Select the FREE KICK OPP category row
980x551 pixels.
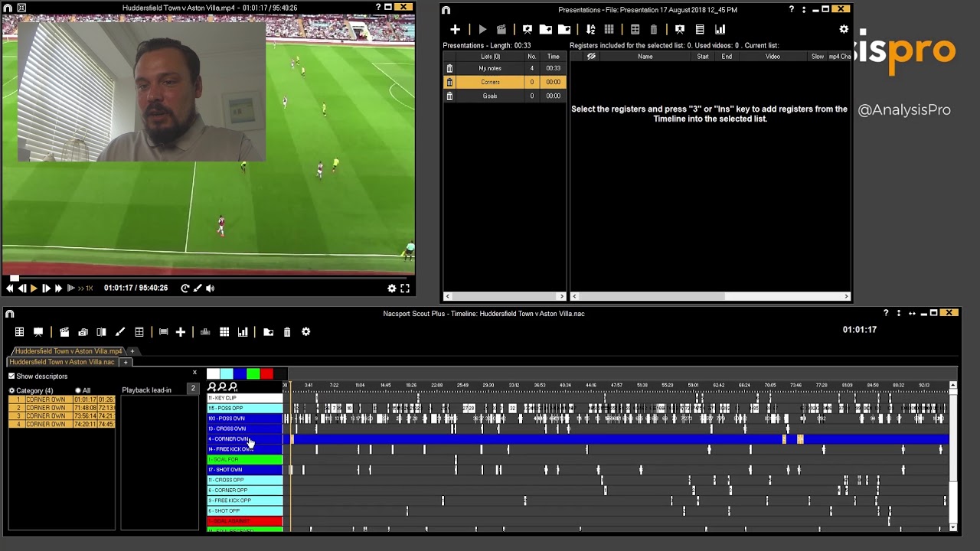245,500
